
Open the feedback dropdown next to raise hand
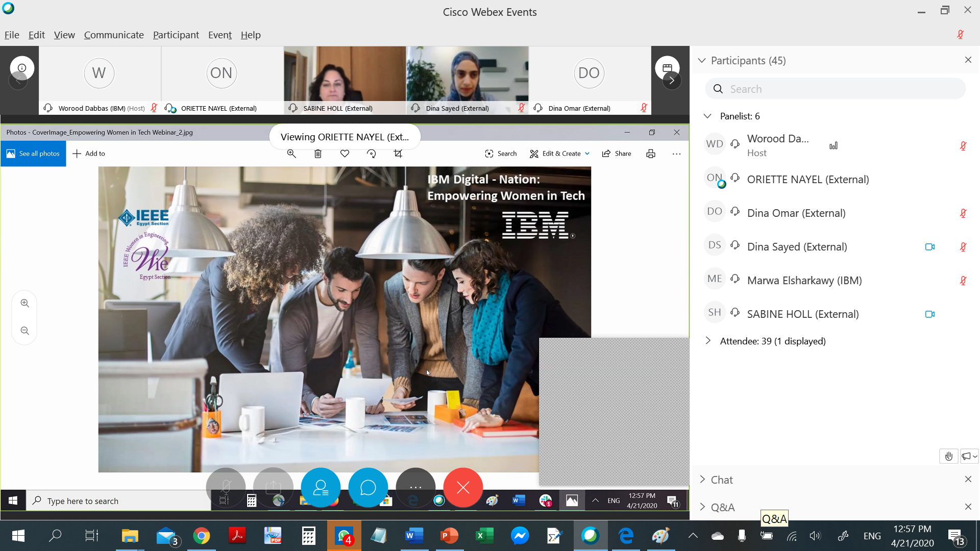tap(969, 456)
